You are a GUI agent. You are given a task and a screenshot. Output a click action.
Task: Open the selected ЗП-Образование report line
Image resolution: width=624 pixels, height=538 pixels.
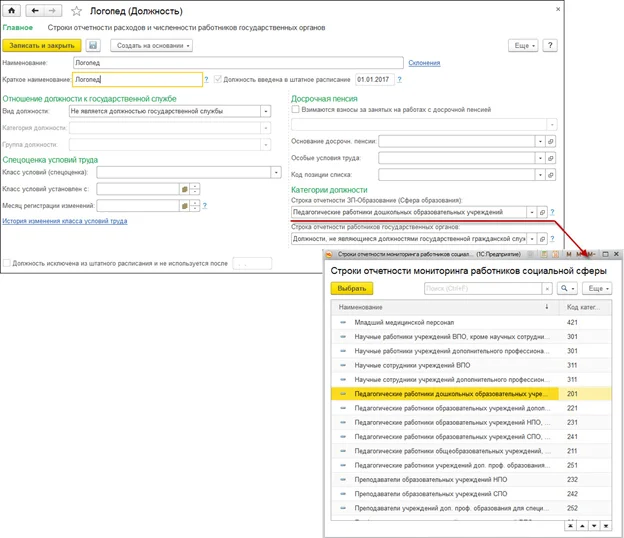[x=542, y=212]
